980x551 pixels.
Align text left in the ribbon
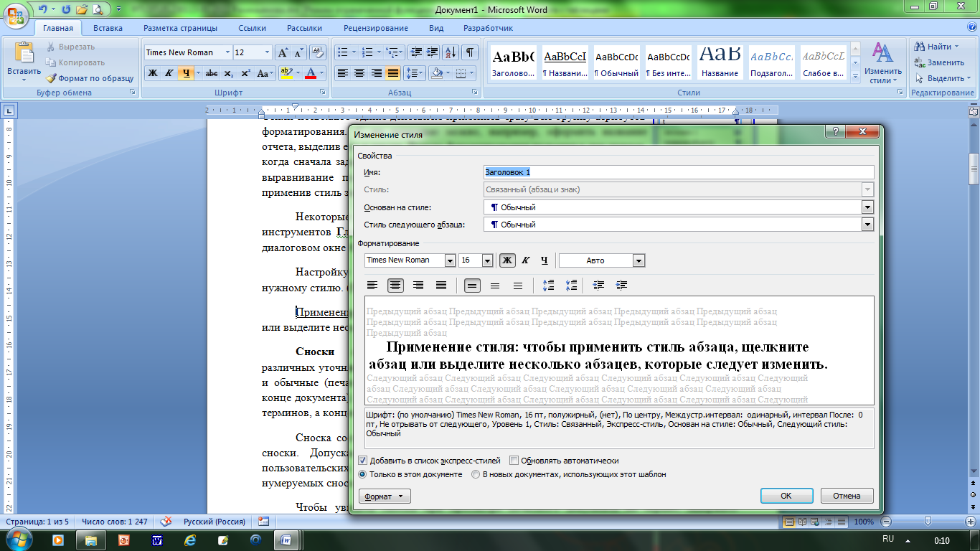pyautogui.click(x=343, y=73)
